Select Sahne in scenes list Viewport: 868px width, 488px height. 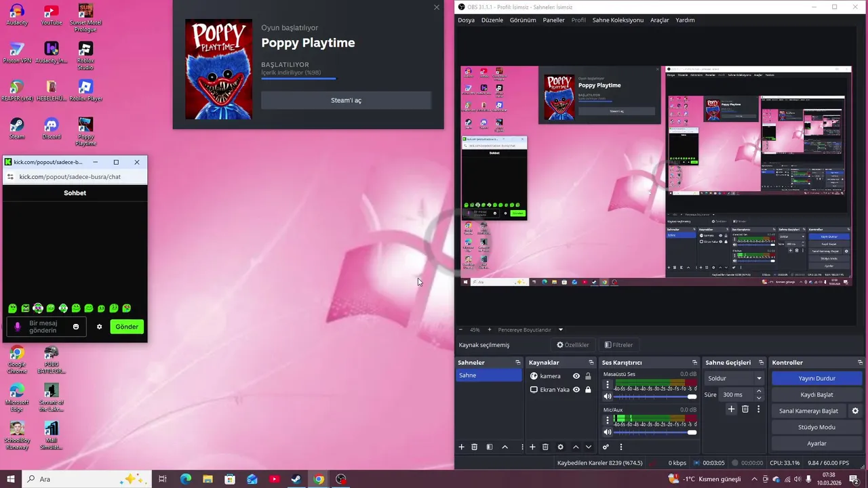488,375
